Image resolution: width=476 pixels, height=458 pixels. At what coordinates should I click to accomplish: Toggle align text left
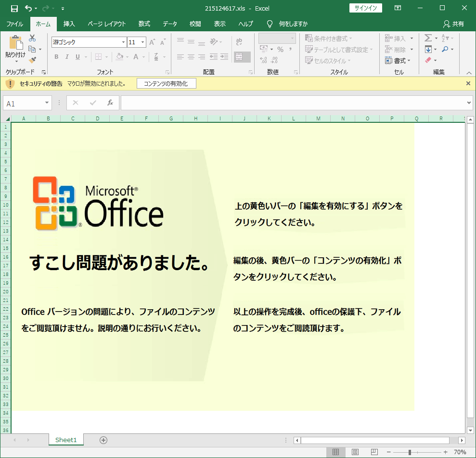180,56
